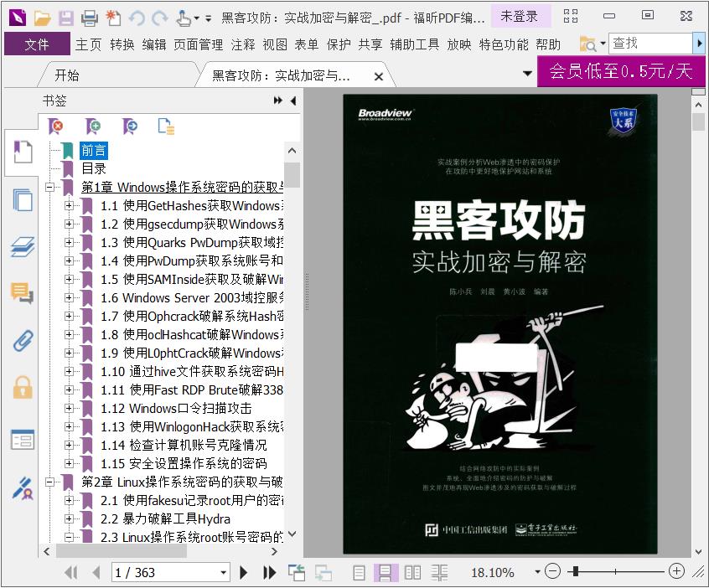Click the bookmark options page icon
Image resolution: width=709 pixels, height=588 pixels.
pos(166,126)
